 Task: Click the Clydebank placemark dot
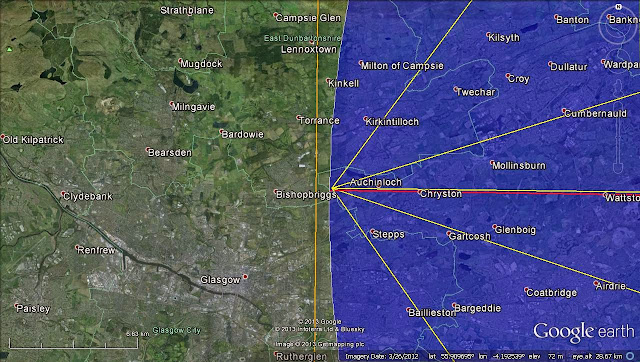[63, 193]
